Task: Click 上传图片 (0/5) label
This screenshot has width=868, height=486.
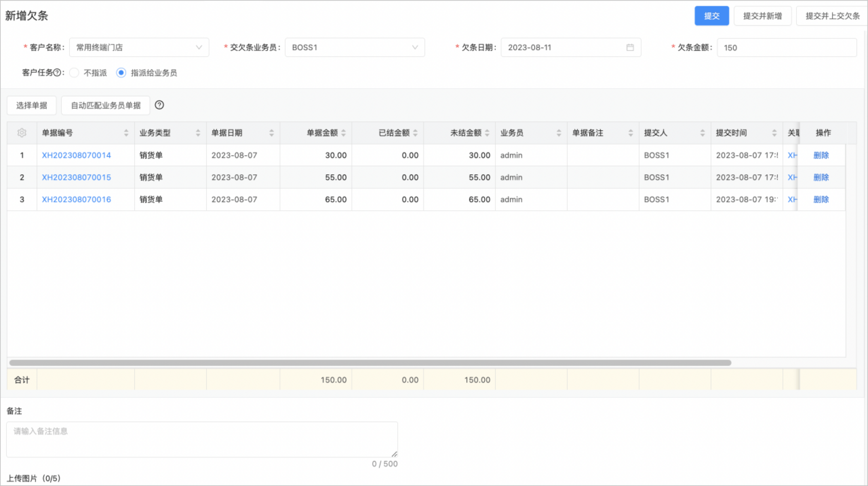Action: pos(34,479)
